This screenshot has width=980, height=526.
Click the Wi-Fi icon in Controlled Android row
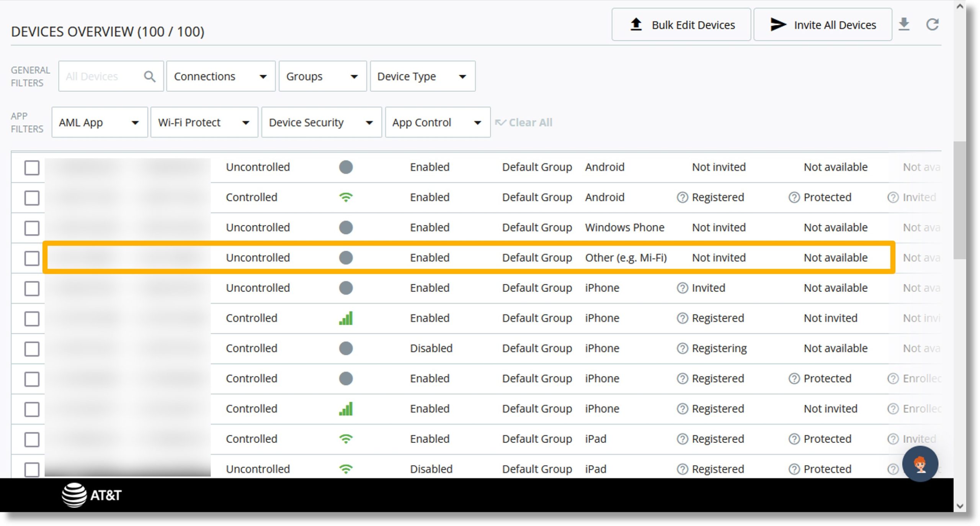click(346, 197)
